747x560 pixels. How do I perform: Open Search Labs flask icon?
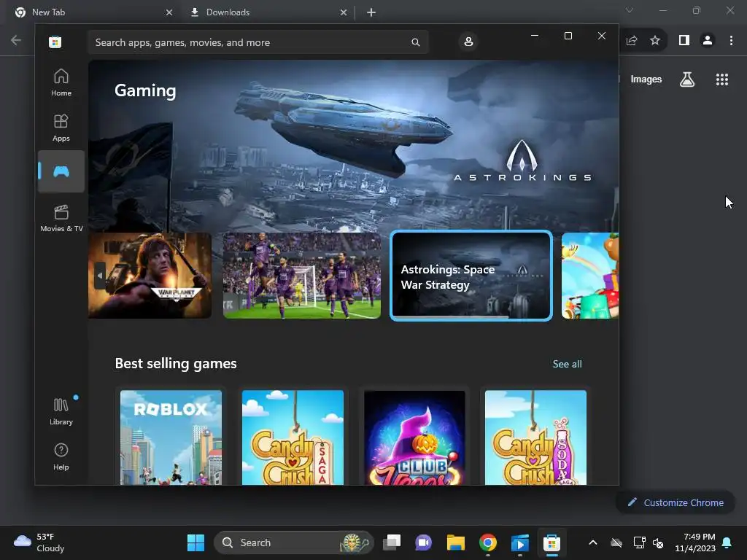(x=687, y=79)
